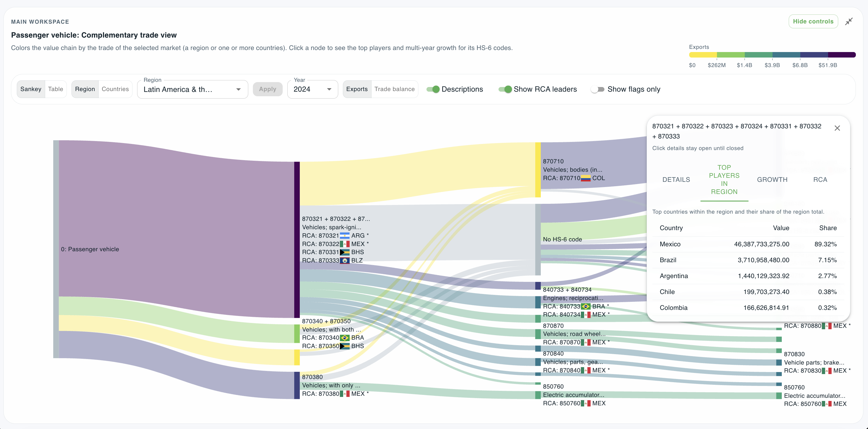Click the Mexico flag next to RCA 870830
This screenshot has width=868, height=429.
tap(827, 370)
